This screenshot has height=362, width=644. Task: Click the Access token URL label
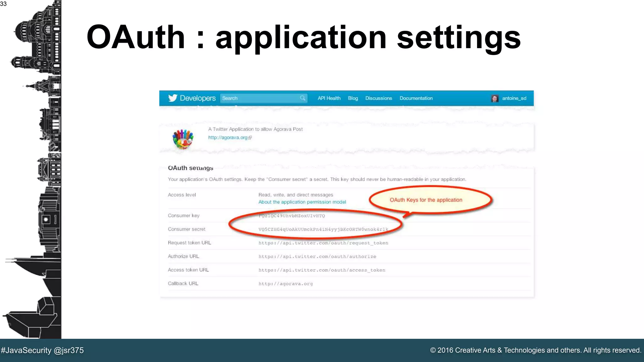tap(188, 270)
